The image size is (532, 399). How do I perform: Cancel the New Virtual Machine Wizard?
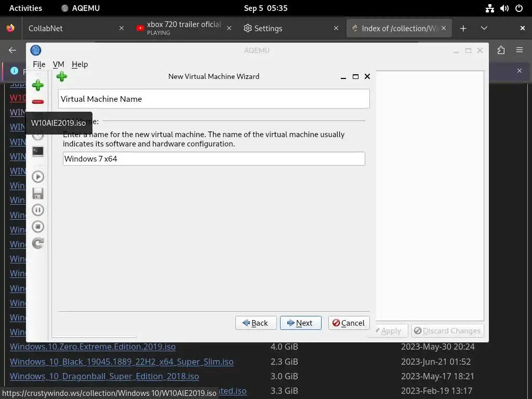tap(349, 323)
